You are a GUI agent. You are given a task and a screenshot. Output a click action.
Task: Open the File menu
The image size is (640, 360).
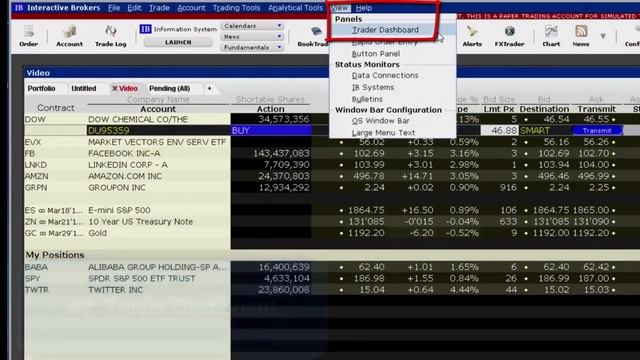114,8
